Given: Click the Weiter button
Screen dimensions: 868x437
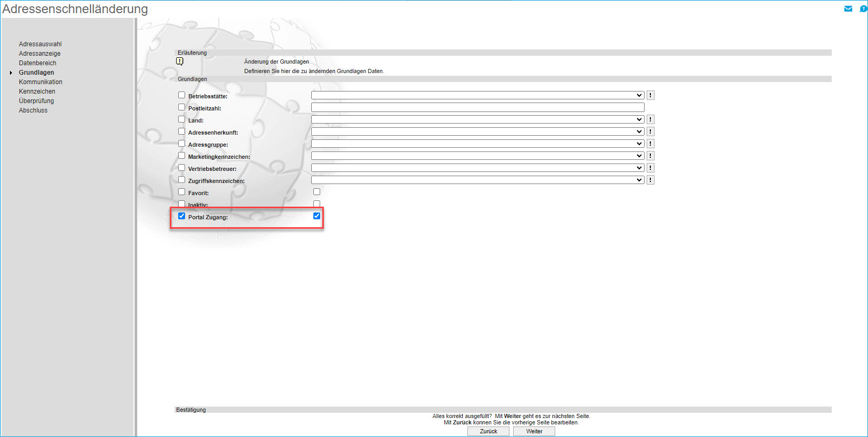Looking at the screenshot, I should 534,431.
